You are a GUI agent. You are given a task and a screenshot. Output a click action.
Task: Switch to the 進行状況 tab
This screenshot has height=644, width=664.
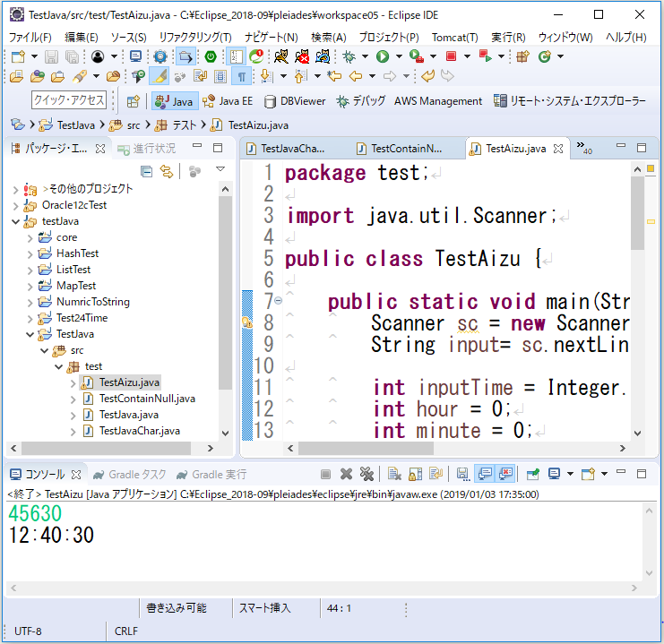coord(147,149)
